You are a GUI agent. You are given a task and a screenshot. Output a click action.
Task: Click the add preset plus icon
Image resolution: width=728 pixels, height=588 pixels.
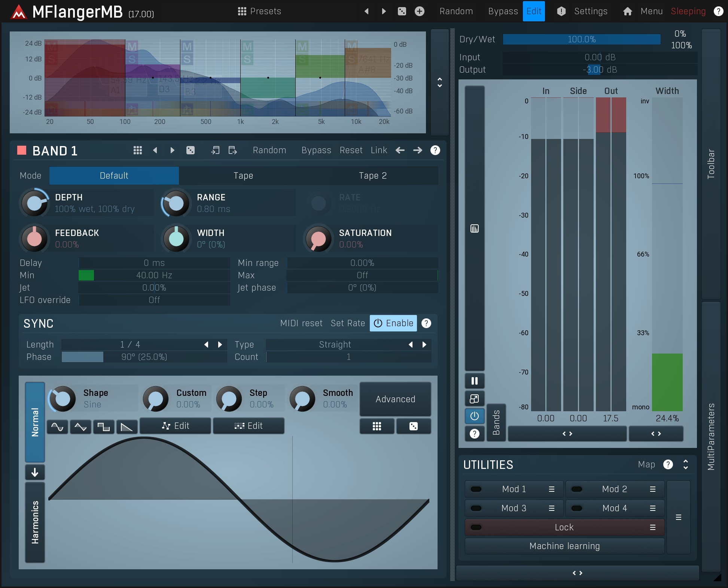420,11
